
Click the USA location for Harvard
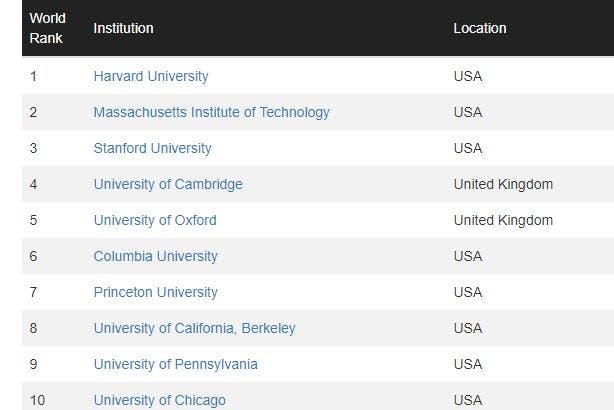(x=467, y=76)
